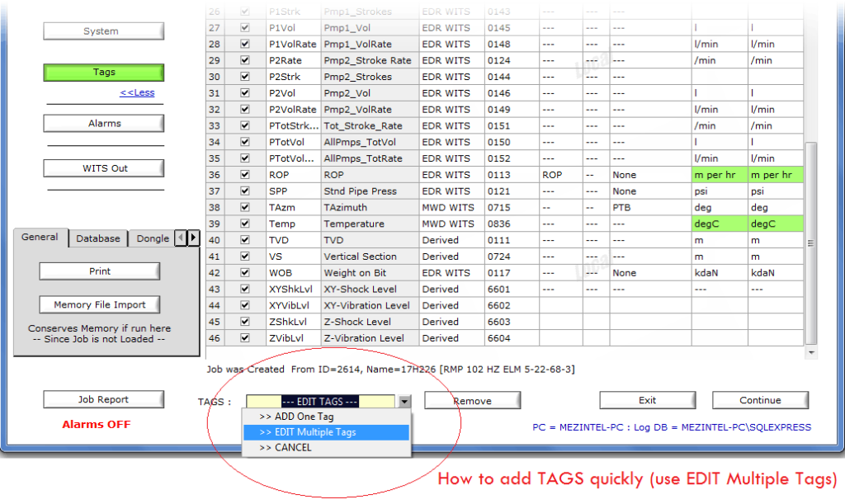Viewport: 845px width, 504px height.
Task: Uncheck the ROP row checkbox
Action: tap(243, 175)
